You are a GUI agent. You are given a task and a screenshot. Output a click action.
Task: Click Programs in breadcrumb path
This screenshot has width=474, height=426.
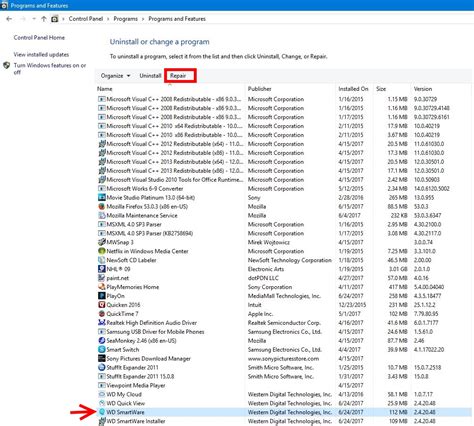coord(125,19)
